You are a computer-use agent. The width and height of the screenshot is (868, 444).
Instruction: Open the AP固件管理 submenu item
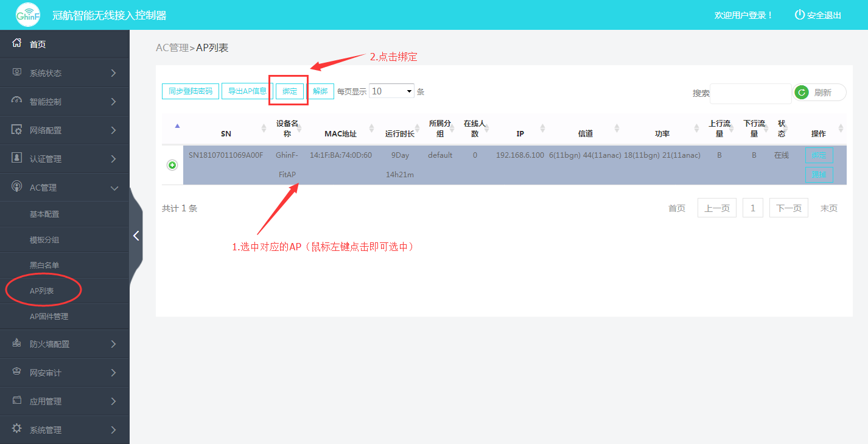pyautogui.click(x=49, y=317)
